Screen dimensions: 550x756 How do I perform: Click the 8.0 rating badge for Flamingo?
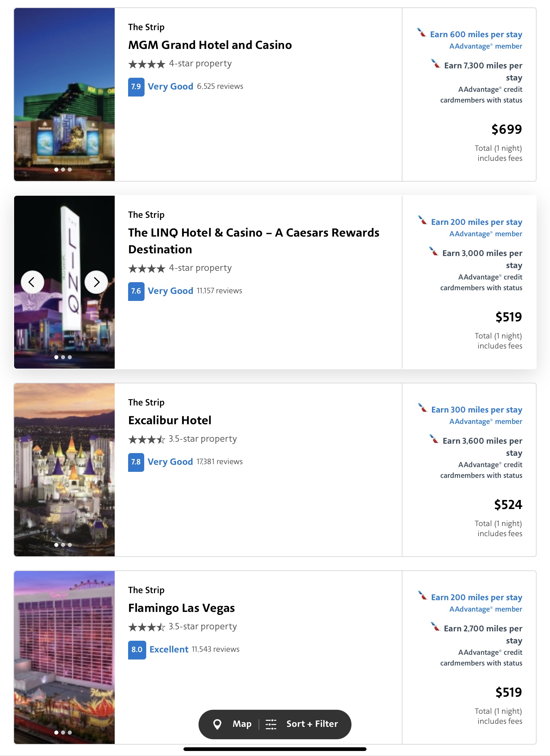(137, 650)
